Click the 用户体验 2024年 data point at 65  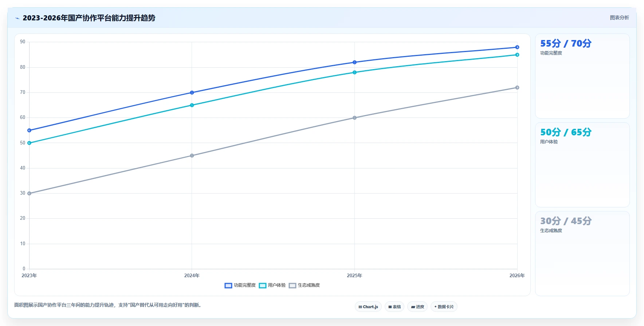192,105
